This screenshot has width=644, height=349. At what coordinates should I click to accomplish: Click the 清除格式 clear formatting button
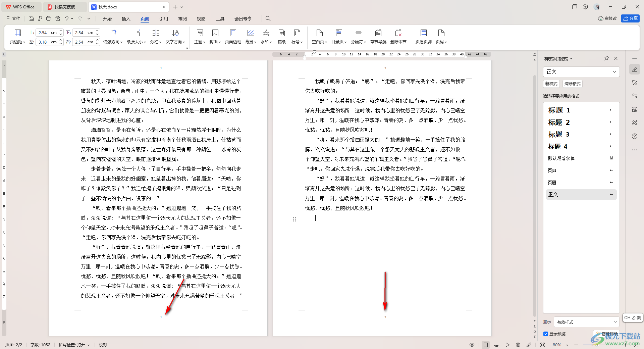tap(572, 84)
